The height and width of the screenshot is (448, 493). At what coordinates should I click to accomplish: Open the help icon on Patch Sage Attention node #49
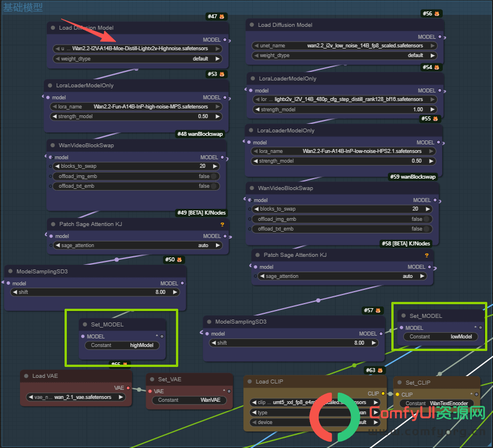pyautogui.click(x=222, y=224)
